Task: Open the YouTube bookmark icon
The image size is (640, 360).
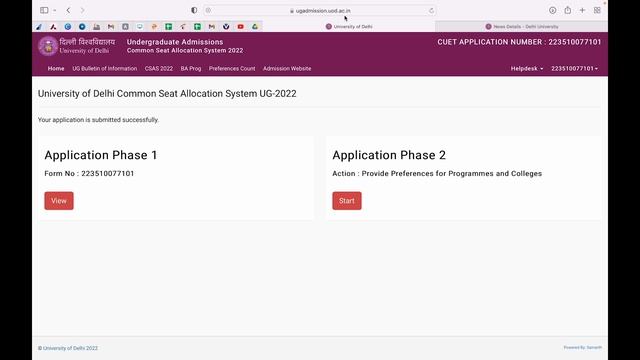Action: (x=240, y=27)
